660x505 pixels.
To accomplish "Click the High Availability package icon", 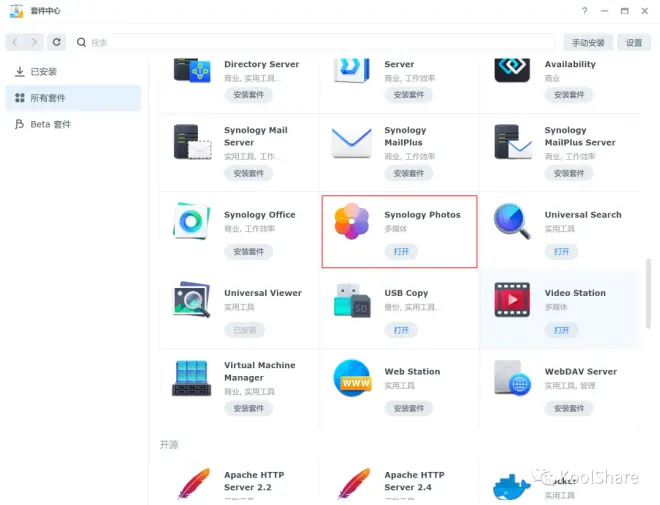I will (512, 70).
